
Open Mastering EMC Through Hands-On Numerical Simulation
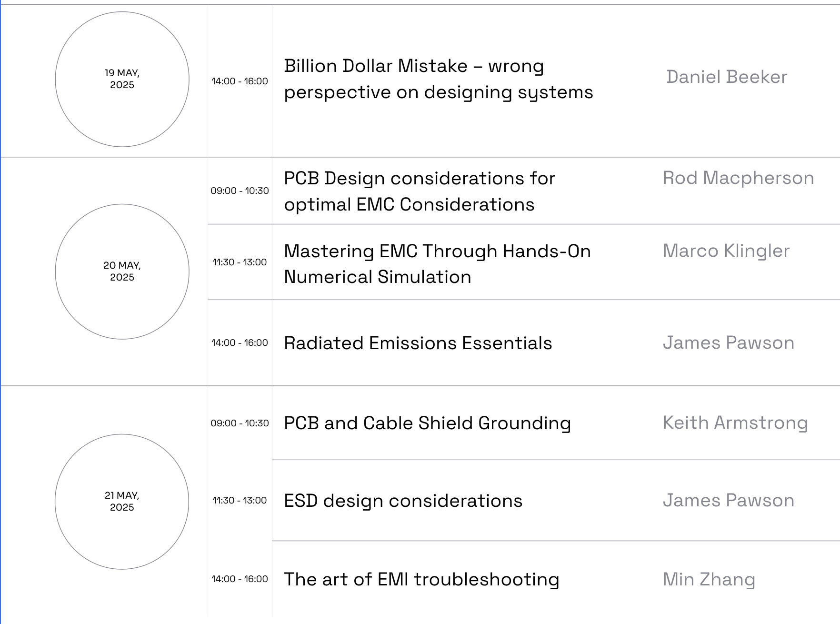point(437,264)
